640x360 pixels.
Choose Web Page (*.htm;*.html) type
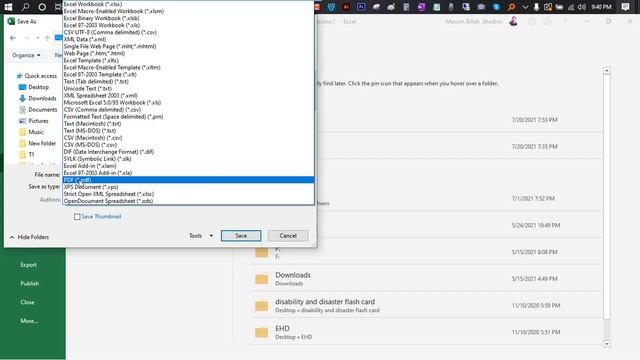188,53
